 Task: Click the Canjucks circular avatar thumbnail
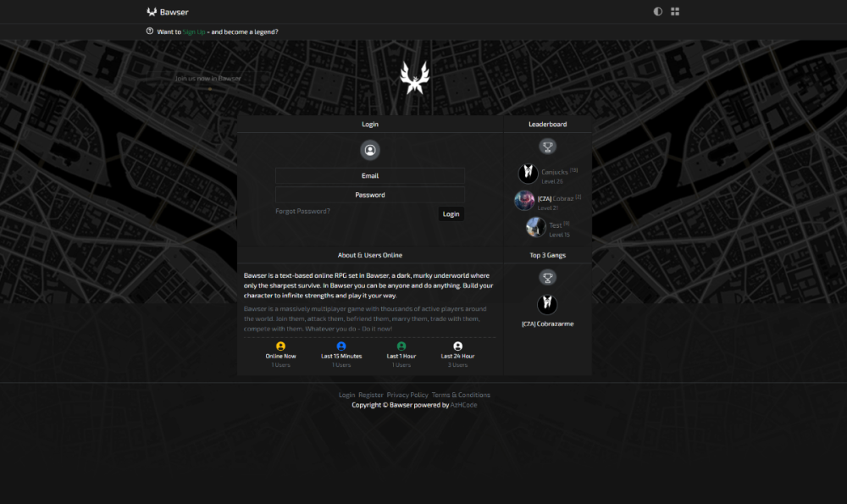(525, 173)
